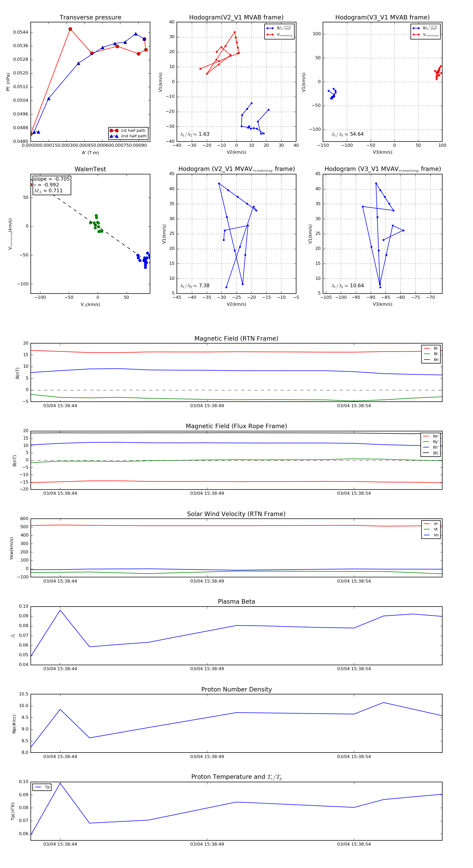The image size is (473, 868).
Task: Click "03/04 15:38:49" under the Plasma Beta plot
Action: pyautogui.click(x=207, y=669)
